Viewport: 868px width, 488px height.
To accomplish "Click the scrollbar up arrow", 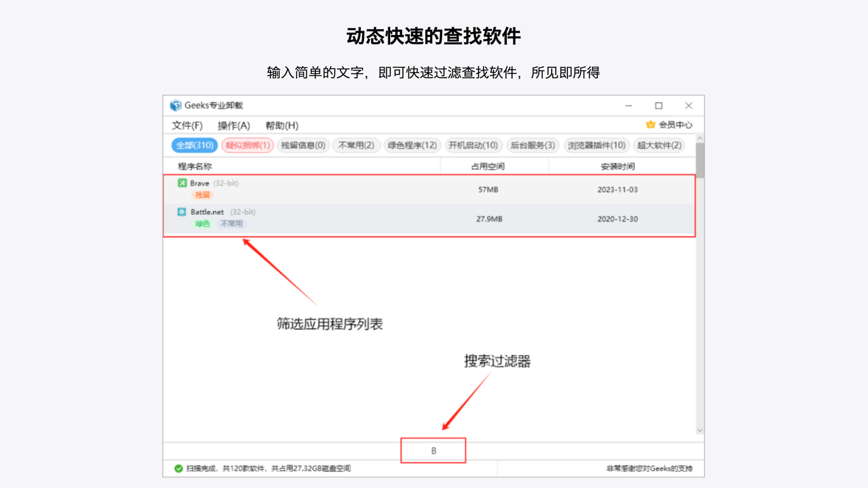I will coord(700,139).
